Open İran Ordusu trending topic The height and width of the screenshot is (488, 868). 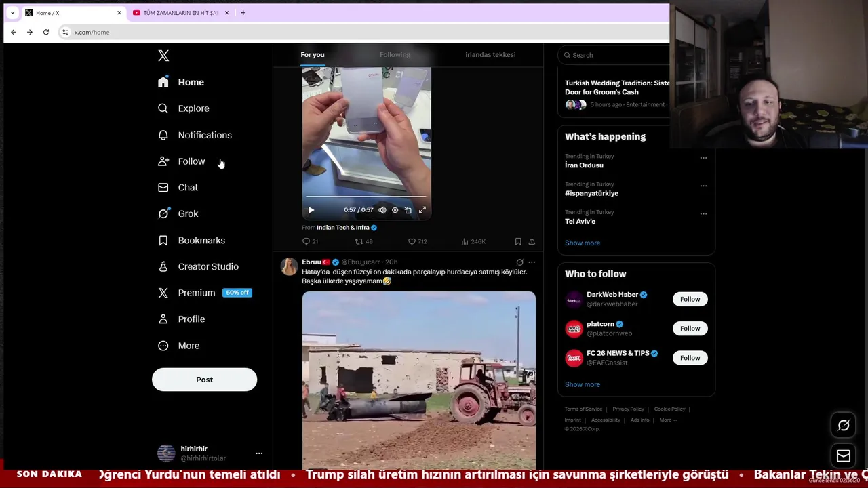click(584, 165)
